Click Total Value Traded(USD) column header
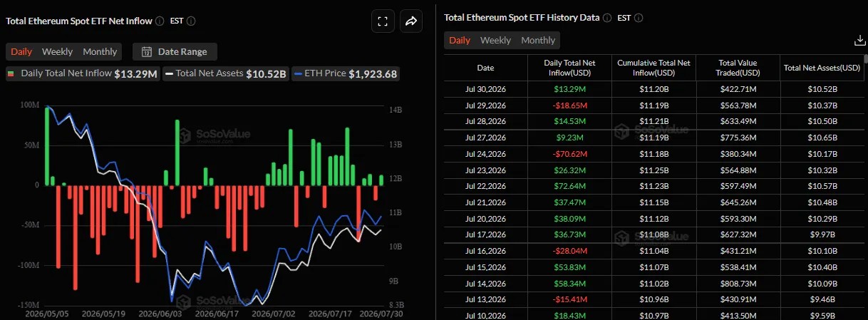 [x=738, y=68]
